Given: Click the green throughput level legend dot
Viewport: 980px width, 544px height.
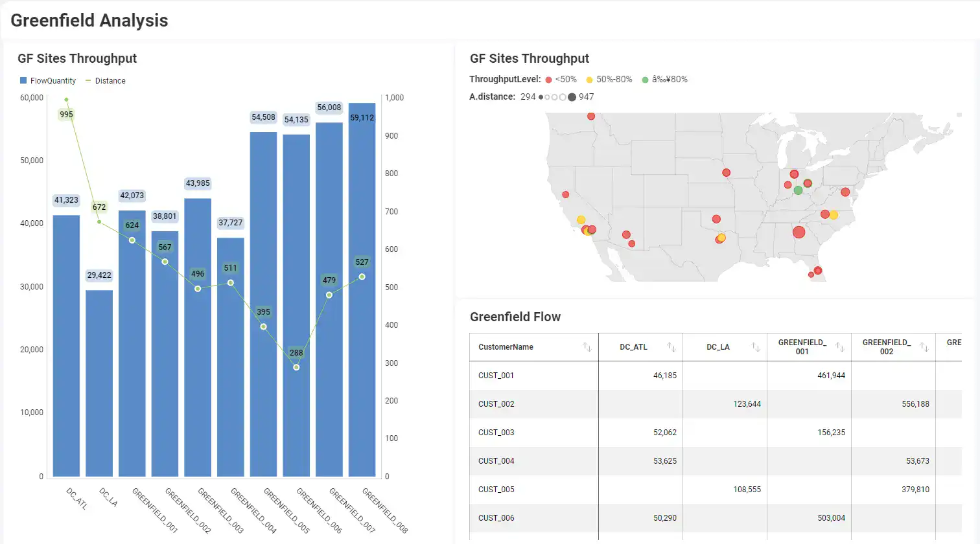Looking at the screenshot, I should pyautogui.click(x=645, y=80).
